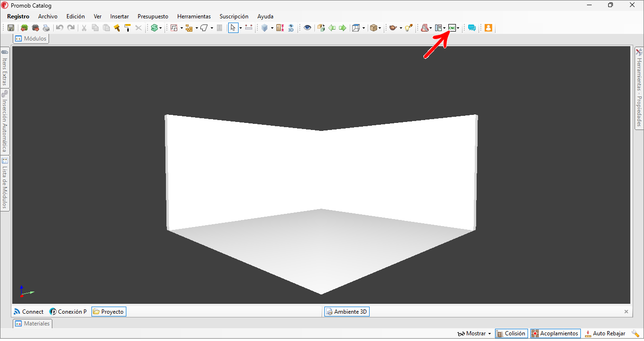
Task: Toggle the Colisión option
Action: [511, 333]
